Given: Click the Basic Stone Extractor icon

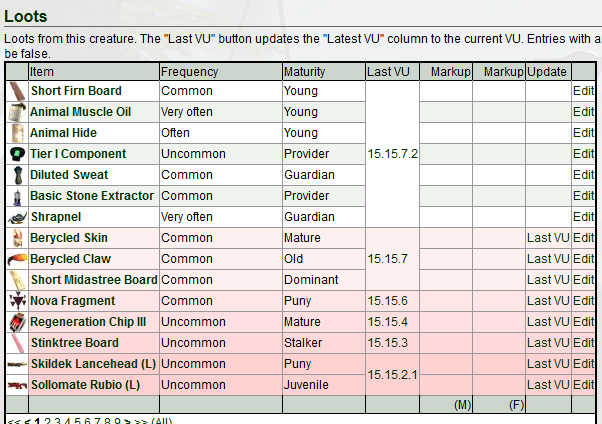Looking at the screenshot, I should coord(17,196).
